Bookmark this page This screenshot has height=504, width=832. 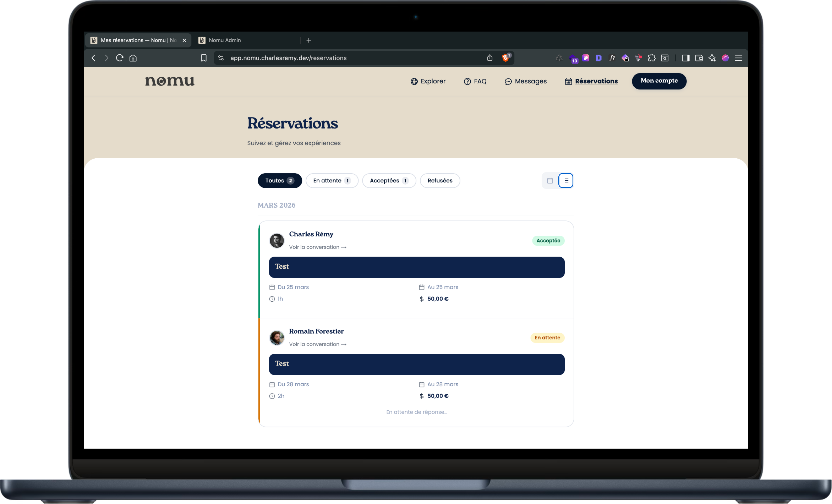click(204, 58)
